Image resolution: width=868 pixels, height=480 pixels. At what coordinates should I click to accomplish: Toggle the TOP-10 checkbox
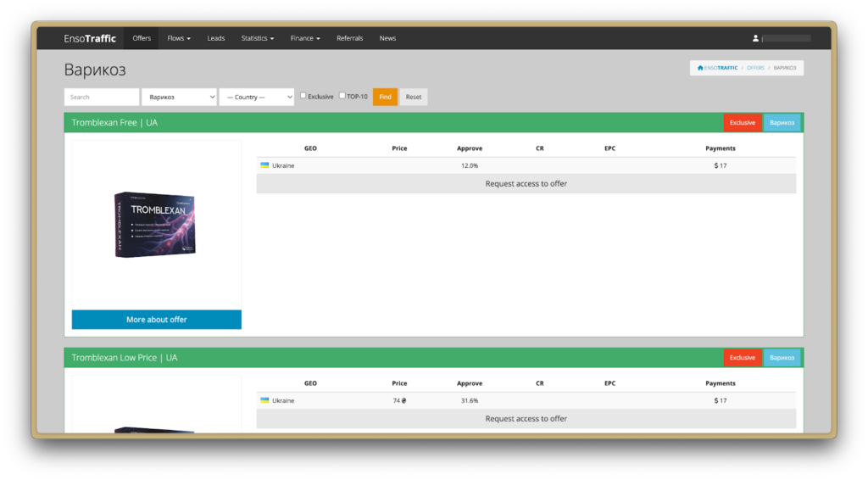click(342, 96)
